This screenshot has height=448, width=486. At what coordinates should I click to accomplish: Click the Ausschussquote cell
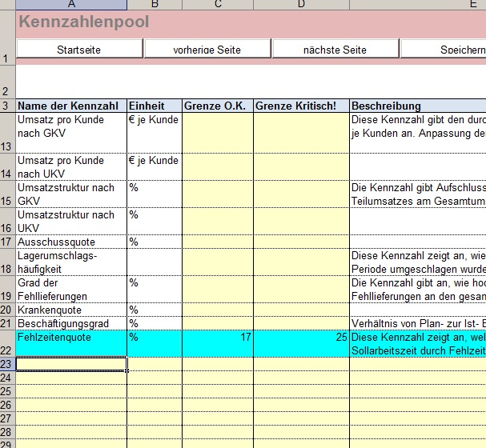70,242
